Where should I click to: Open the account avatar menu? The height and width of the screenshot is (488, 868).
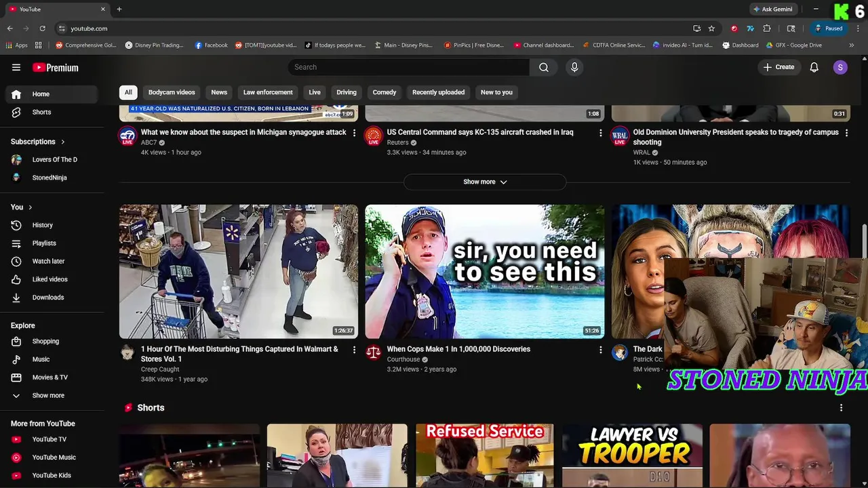click(840, 67)
